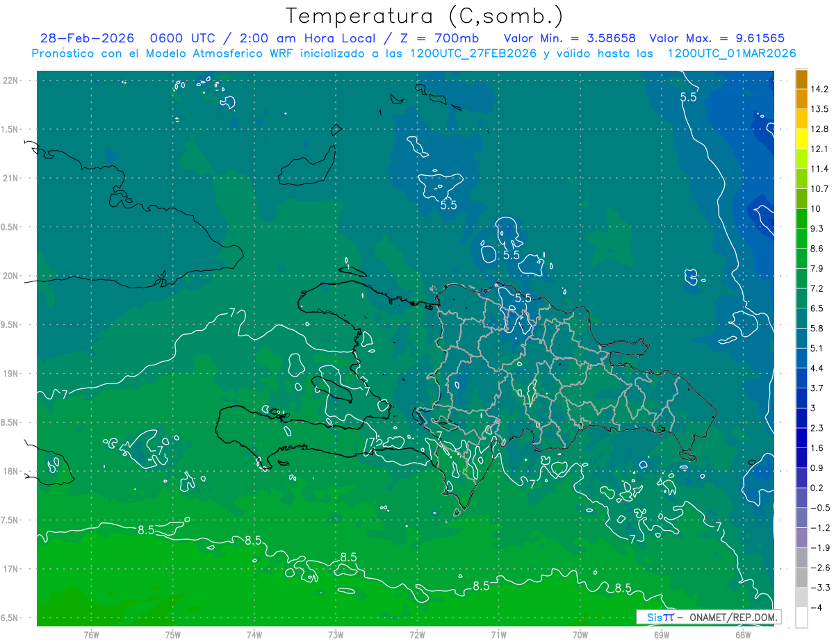Viewport: 834px width, 644px height.
Task: Click the 0.9 value on color scale
Action: [818, 468]
